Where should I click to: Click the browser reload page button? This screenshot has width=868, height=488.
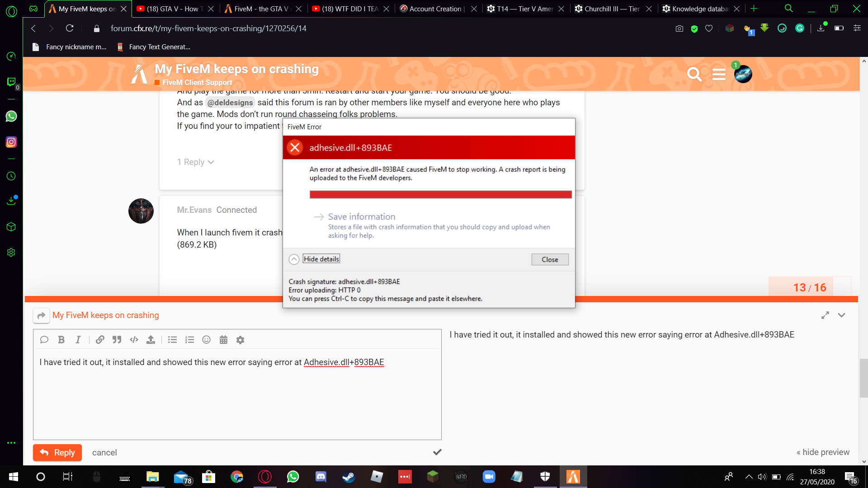69,28
